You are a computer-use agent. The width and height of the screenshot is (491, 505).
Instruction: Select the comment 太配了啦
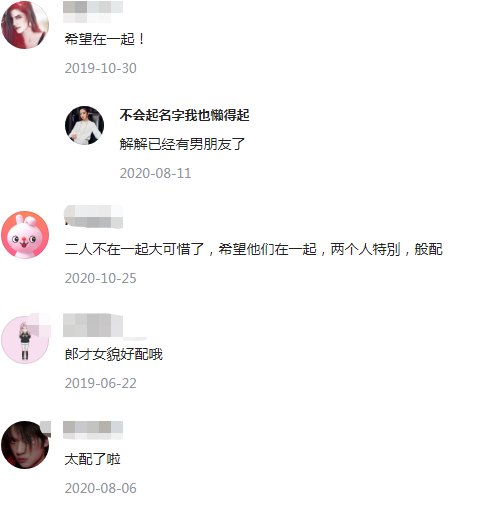tap(93, 459)
